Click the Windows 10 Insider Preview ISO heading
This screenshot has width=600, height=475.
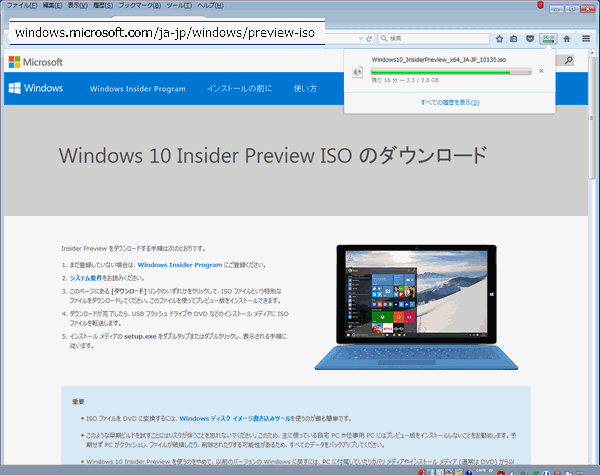tap(273, 155)
